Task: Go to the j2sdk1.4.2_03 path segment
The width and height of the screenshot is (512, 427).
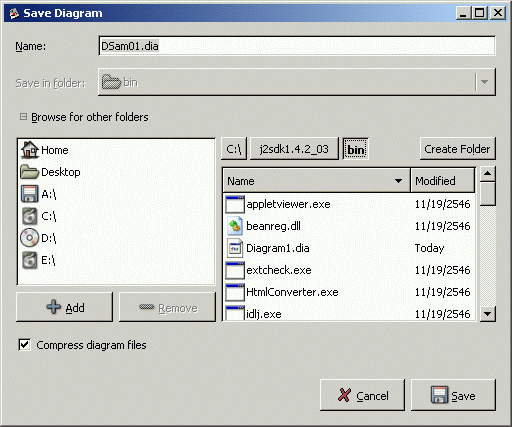Action: tap(294, 149)
